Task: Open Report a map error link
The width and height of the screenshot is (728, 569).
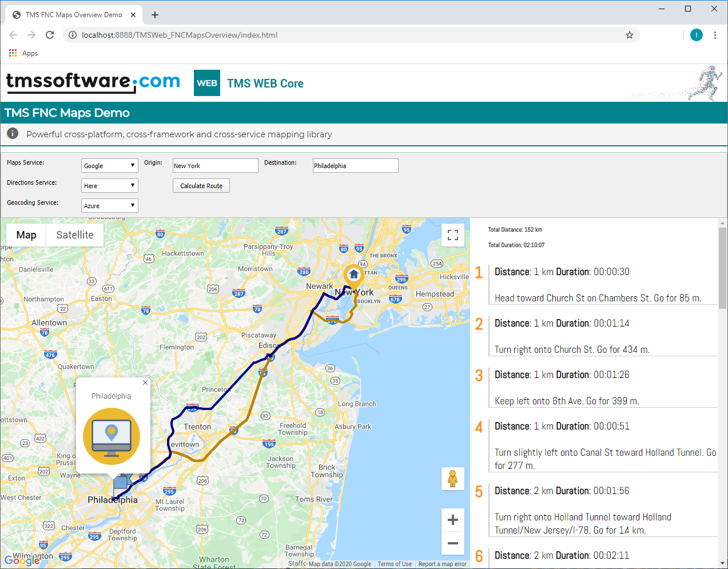Action: [443, 564]
